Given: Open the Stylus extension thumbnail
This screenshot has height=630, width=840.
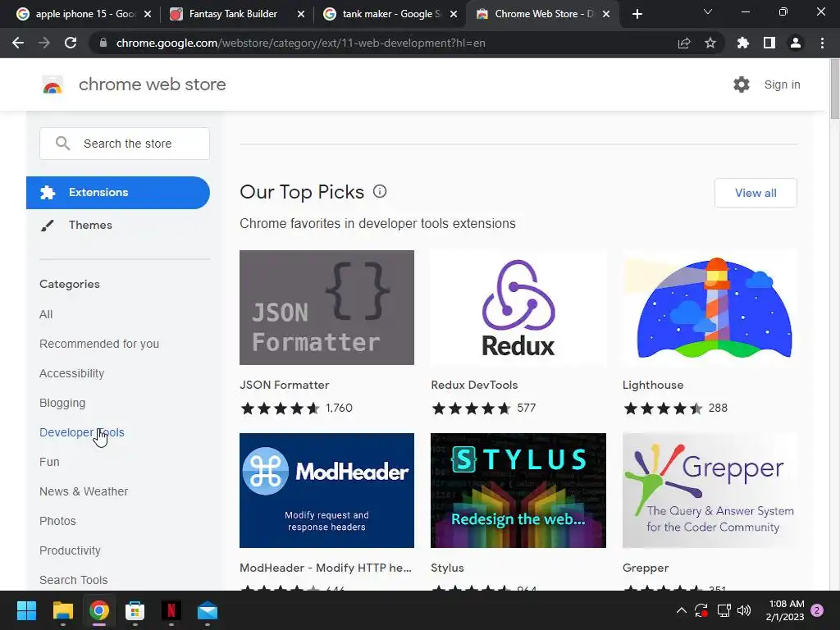Looking at the screenshot, I should (518, 491).
